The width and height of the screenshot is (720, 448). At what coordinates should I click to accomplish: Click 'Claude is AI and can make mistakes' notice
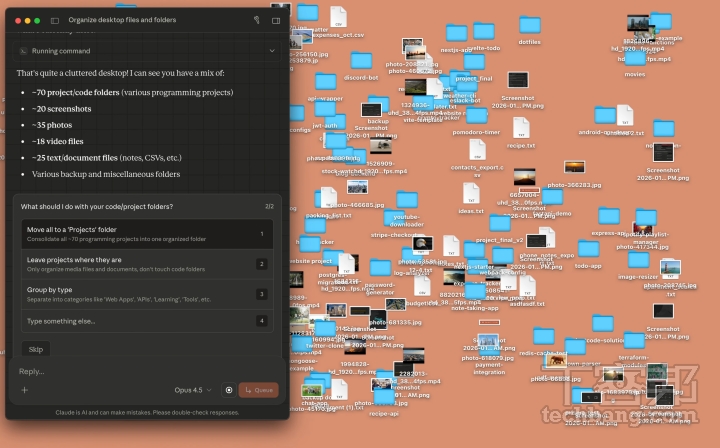click(147, 413)
